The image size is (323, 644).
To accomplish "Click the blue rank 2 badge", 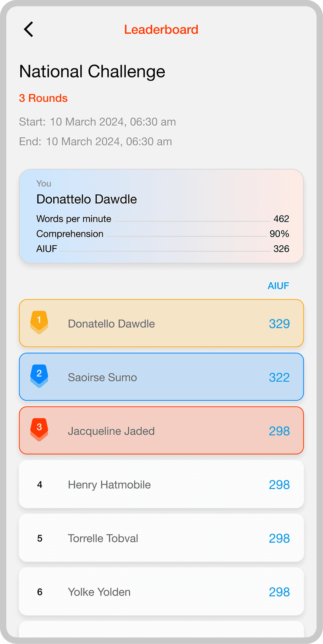I will pyautogui.click(x=39, y=376).
